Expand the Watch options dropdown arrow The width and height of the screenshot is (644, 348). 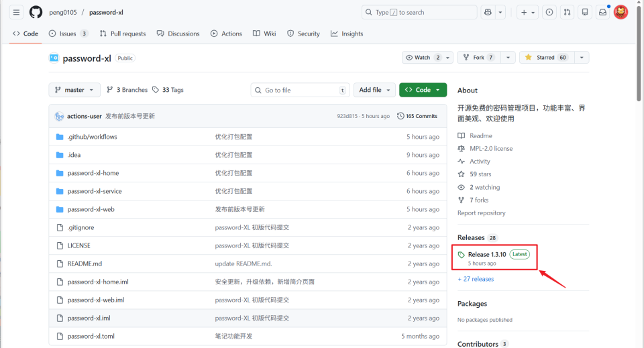point(448,58)
